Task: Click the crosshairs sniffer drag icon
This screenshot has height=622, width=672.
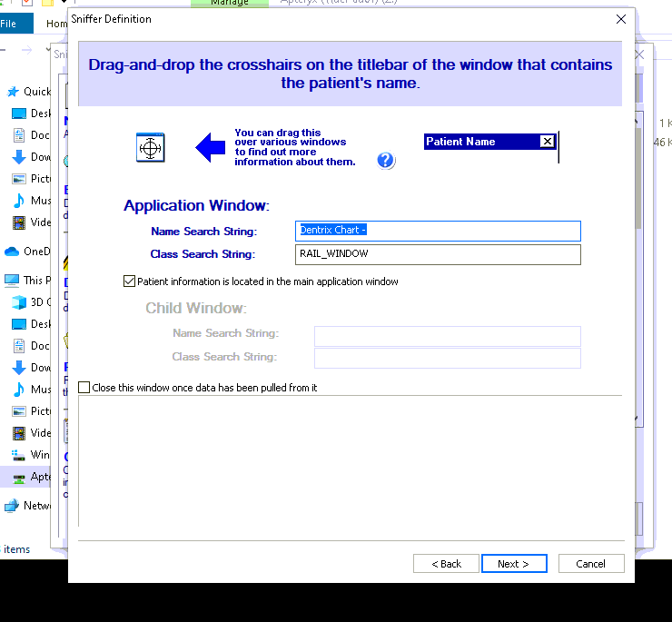Action: pyautogui.click(x=150, y=147)
